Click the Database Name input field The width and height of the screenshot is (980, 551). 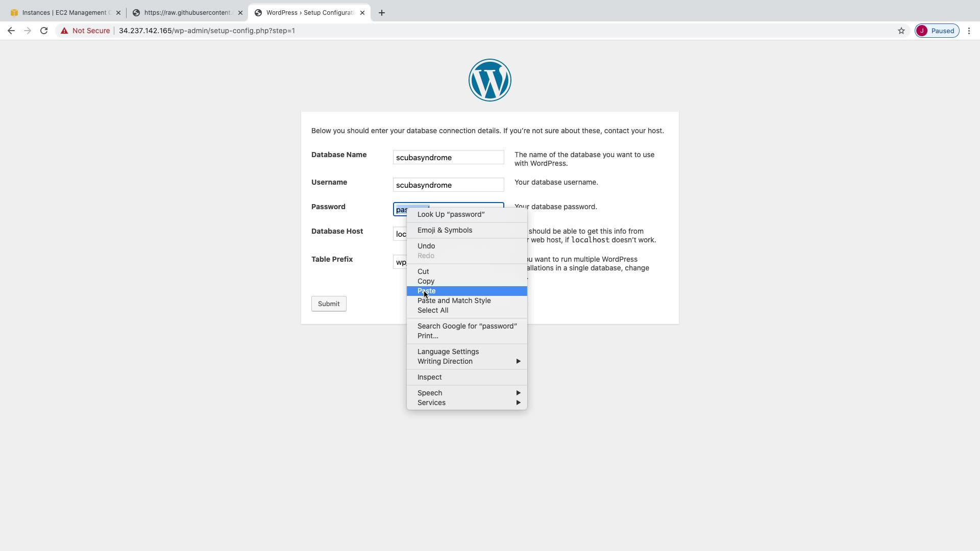tap(448, 157)
